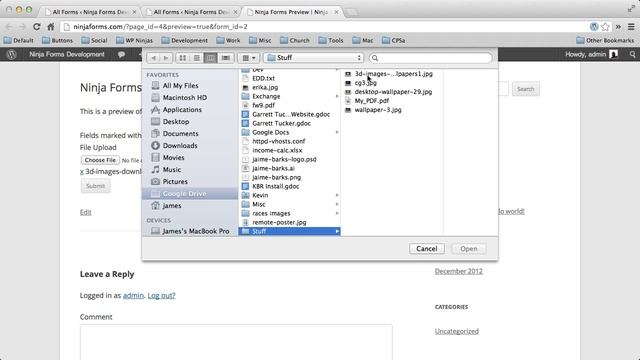Open the arrange items dropdown
640x360 pixels.
pyautogui.click(x=248, y=58)
